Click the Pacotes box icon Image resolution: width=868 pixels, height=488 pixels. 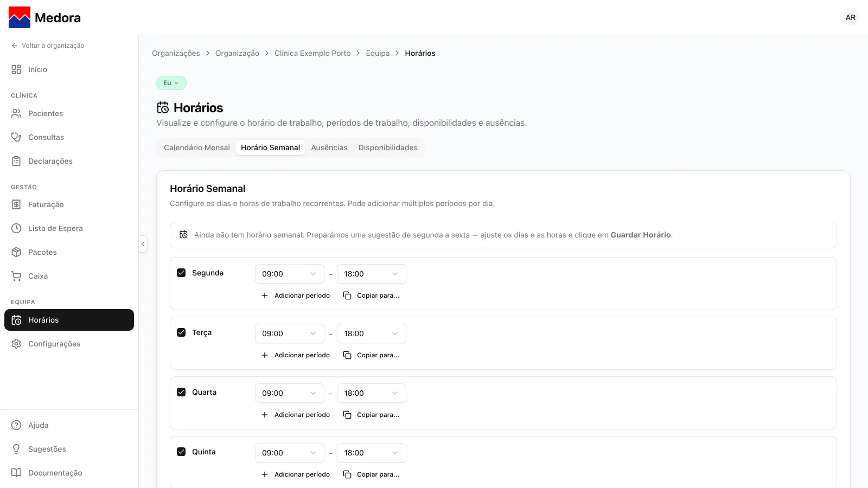pos(16,252)
